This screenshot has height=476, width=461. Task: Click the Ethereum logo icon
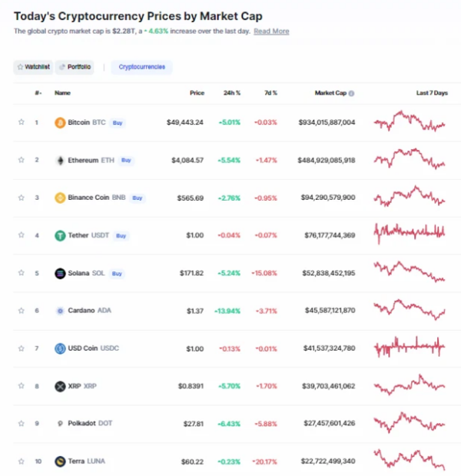pyautogui.click(x=61, y=160)
